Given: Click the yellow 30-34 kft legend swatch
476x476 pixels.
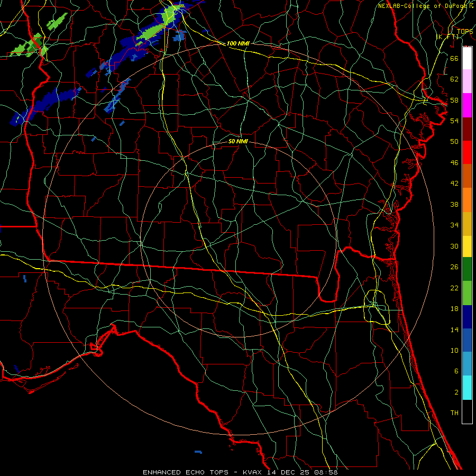Looking at the screenshot, I should pyautogui.click(x=467, y=246).
